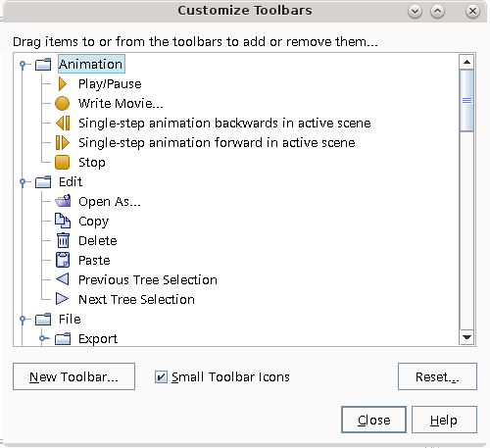Click the Stop square icon
Image resolution: width=490 pixels, height=448 pixels.
62,163
